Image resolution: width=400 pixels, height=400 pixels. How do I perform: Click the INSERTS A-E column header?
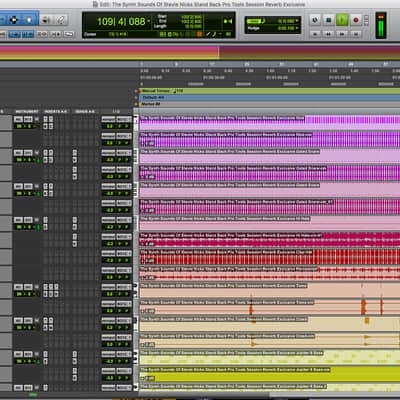coord(56,111)
